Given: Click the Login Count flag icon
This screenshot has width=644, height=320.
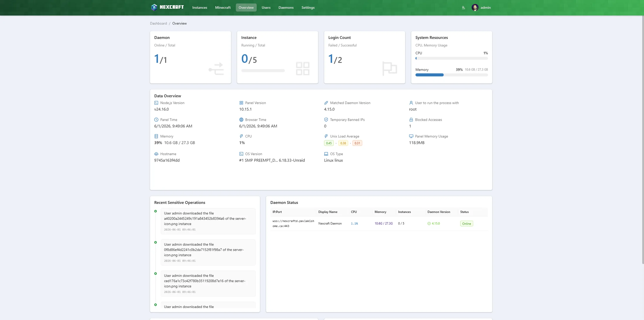Looking at the screenshot, I should pos(390,69).
